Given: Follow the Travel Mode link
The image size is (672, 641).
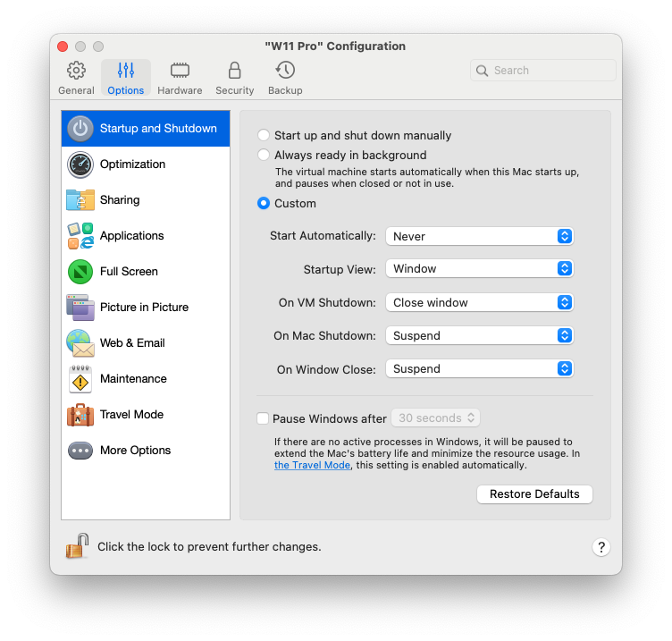Looking at the screenshot, I should 313,465.
